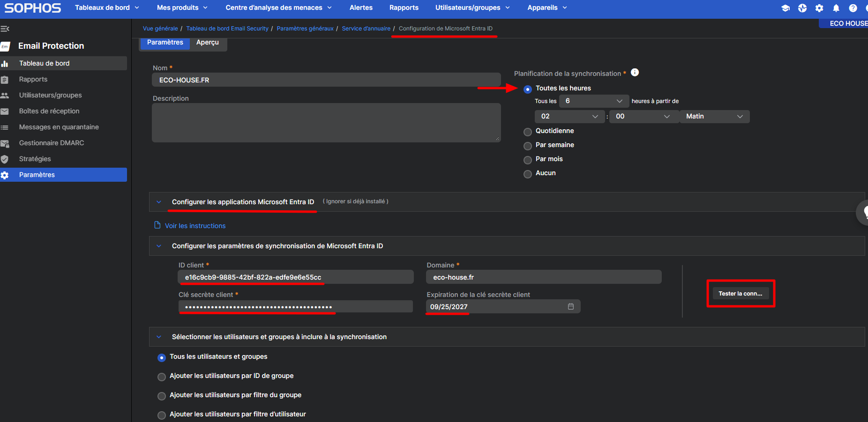Click the Gestionnaire DMARC icon
The height and width of the screenshot is (422, 868).
(x=5, y=143)
